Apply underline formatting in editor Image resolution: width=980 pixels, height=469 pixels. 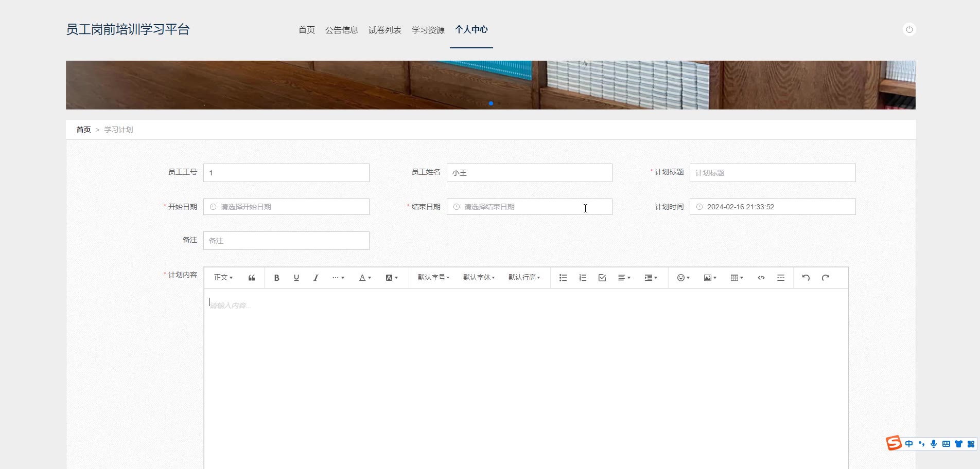(x=296, y=278)
